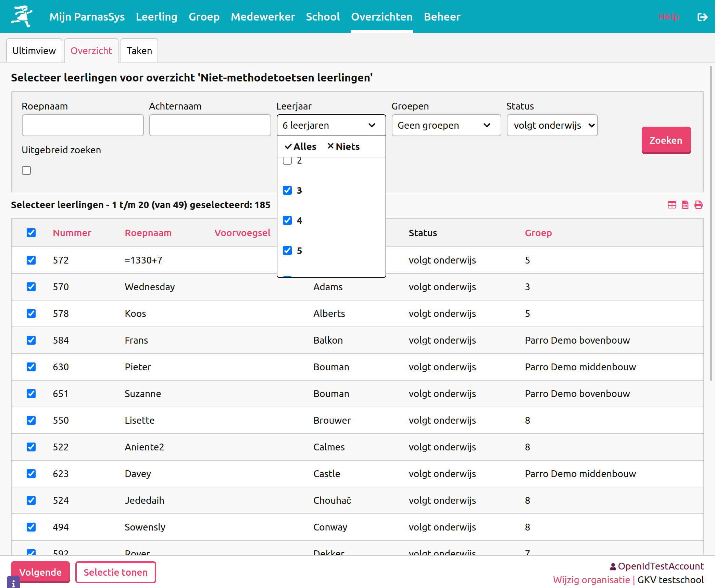Open the table view icon above Status column

point(672,205)
